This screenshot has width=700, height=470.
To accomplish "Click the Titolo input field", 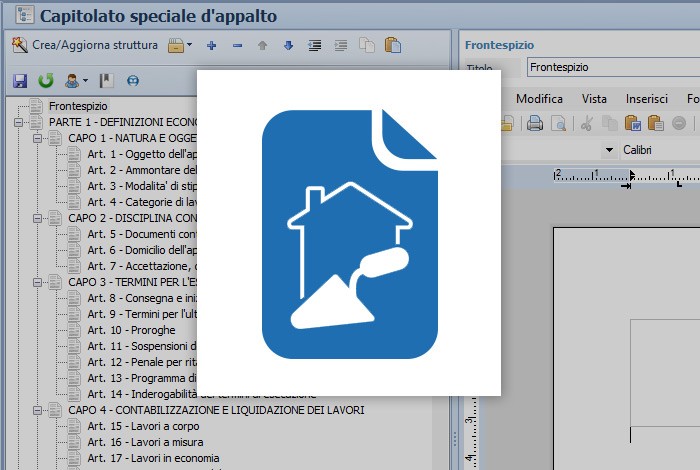I will (x=612, y=67).
